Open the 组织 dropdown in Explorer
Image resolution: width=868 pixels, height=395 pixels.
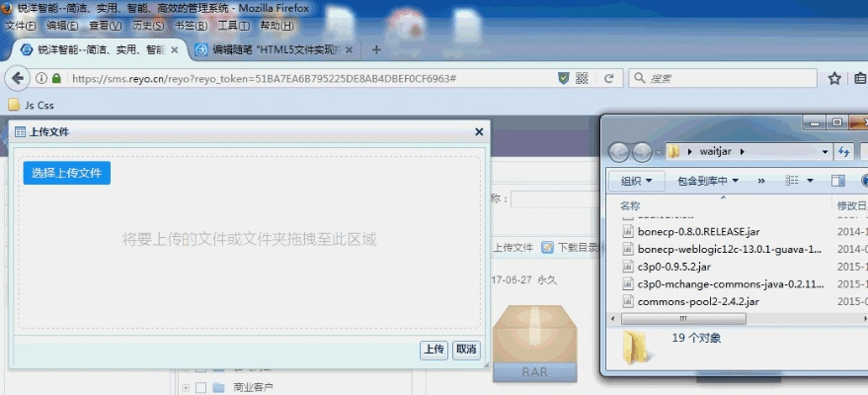636,181
